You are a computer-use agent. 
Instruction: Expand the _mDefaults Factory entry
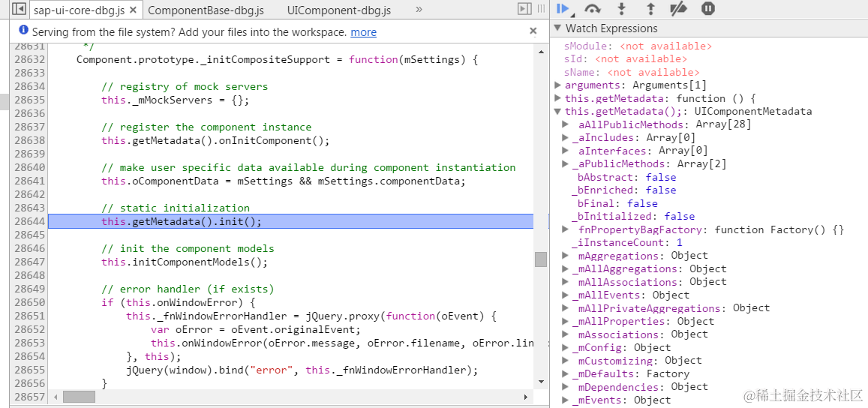pos(565,373)
